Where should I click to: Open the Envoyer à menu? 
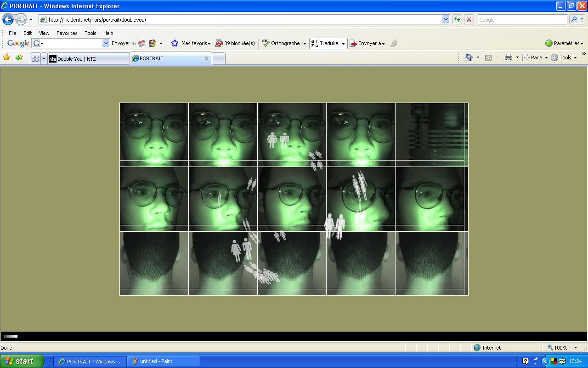367,43
